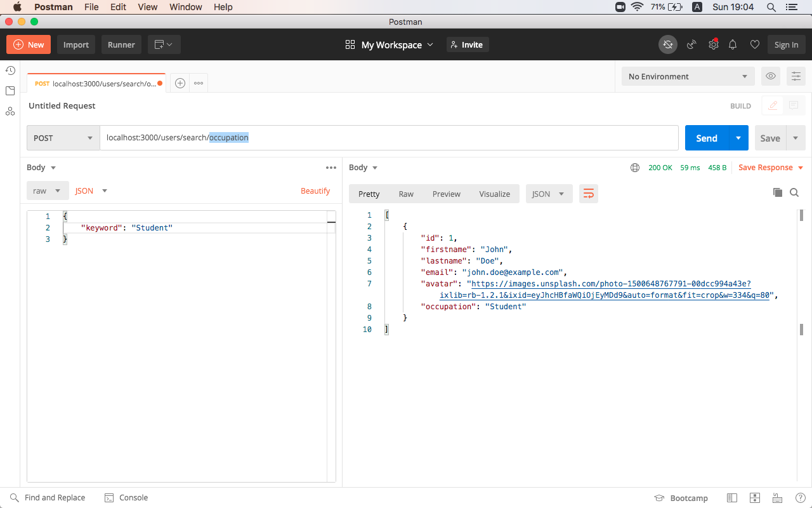Expand the request Body dropdown
The width and height of the screenshot is (812, 508).
(41, 168)
